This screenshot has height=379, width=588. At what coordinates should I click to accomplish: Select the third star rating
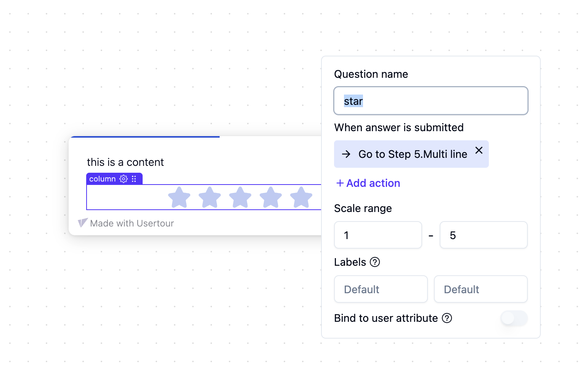click(240, 197)
